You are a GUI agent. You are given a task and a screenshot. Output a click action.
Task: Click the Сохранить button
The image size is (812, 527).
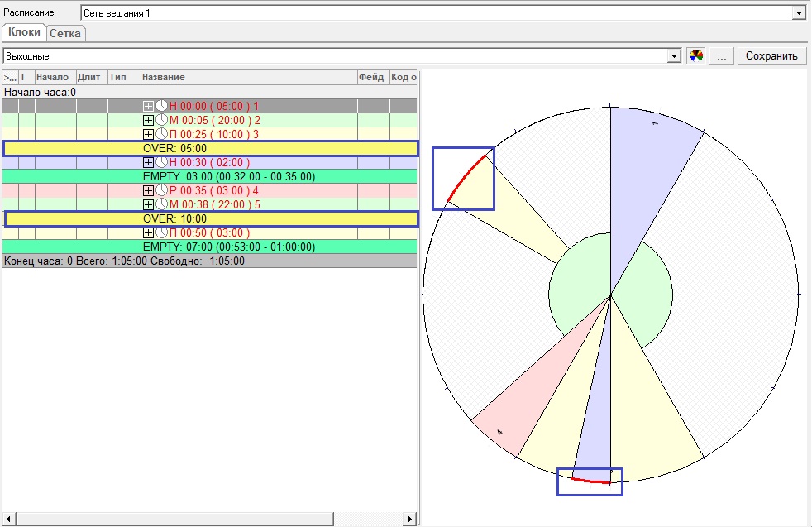[771, 56]
